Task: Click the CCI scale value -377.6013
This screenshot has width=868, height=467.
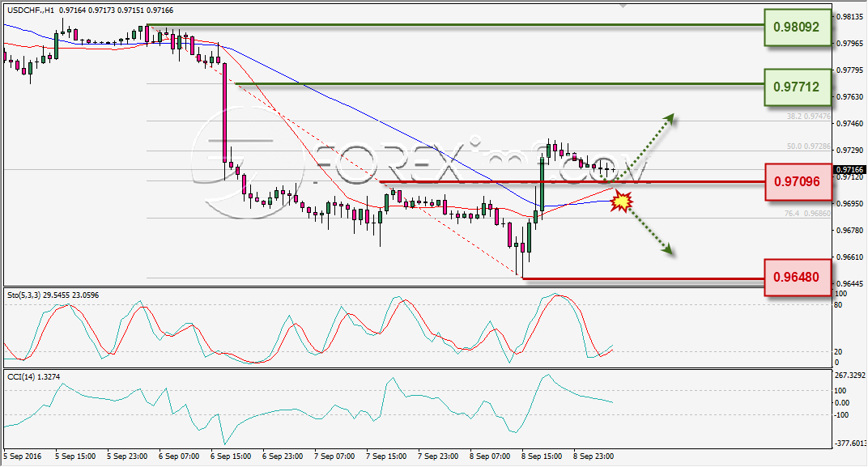Action: click(850, 444)
